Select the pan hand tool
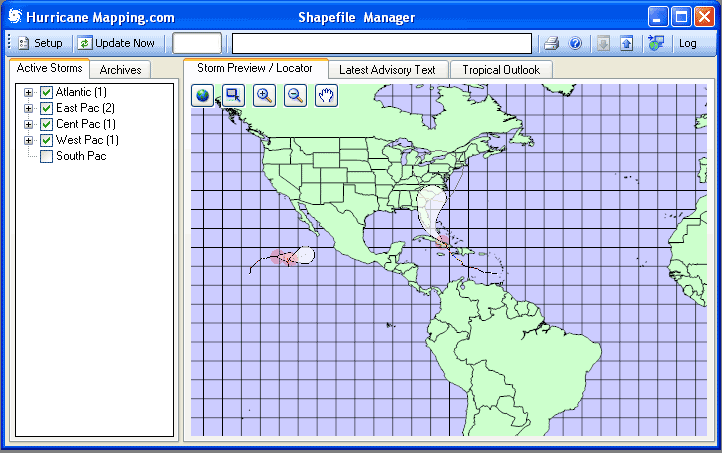The image size is (722, 453). [326, 96]
